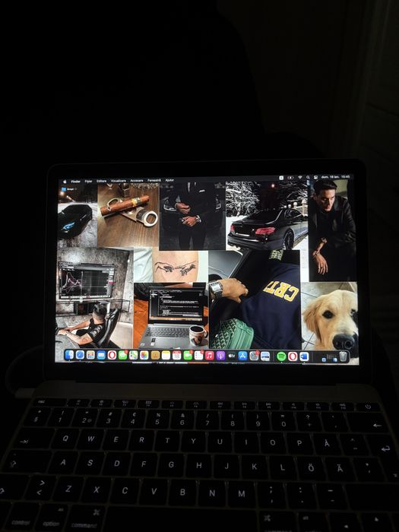The image size is (399, 532).
Task: Open the Vizualizare menu
Action: click(119, 181)
